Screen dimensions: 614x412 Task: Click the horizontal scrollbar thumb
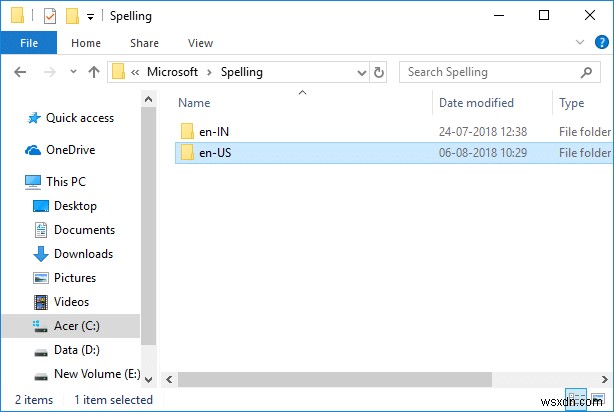click(335, 379)
